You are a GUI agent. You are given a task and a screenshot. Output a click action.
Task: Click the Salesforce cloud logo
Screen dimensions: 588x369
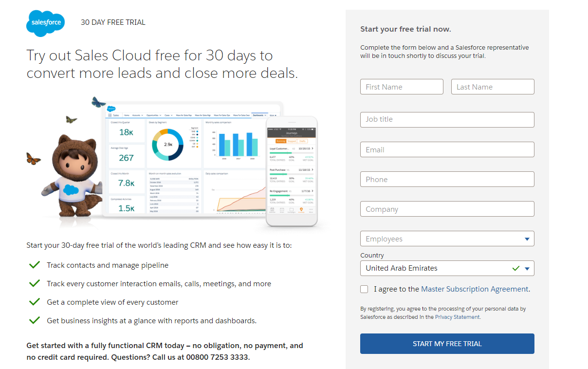(45, 22)
